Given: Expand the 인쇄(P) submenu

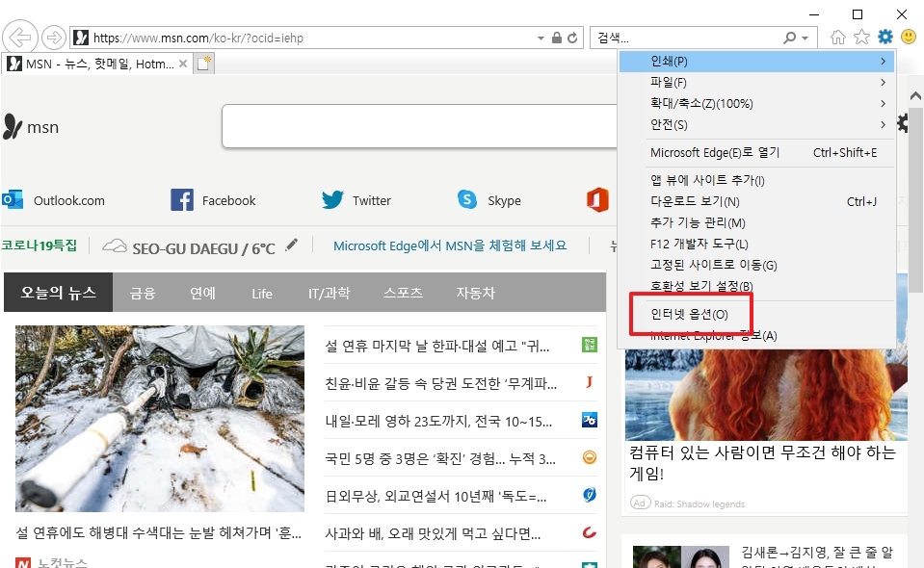Looking at the screenshot, I should coord(756,61).
